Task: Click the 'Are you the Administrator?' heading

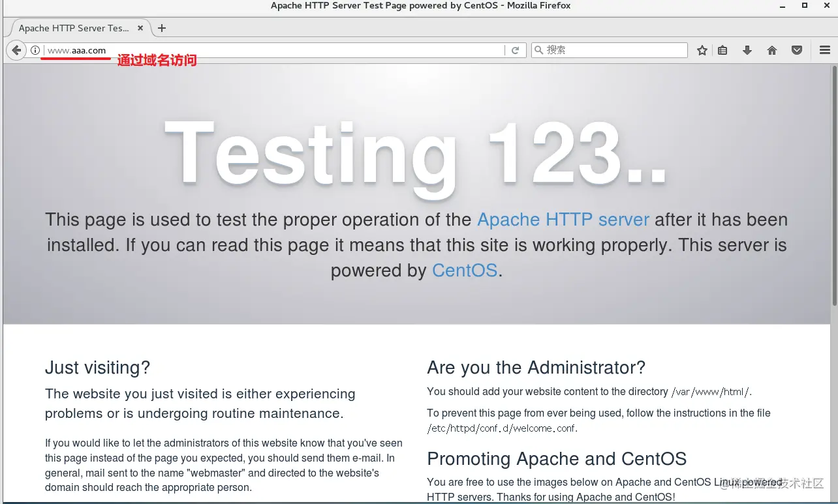Action: point(536,368)
